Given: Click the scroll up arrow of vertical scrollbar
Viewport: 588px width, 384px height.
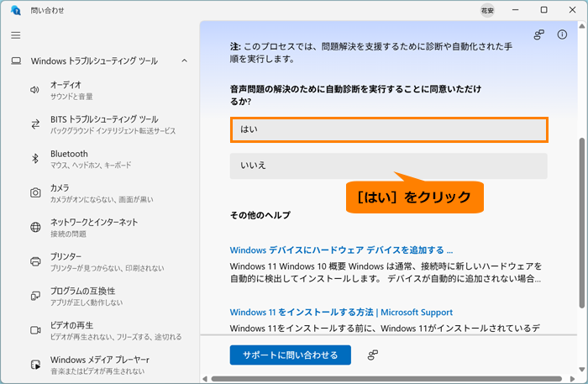Looking at the screenshot, I should (581, 26).
